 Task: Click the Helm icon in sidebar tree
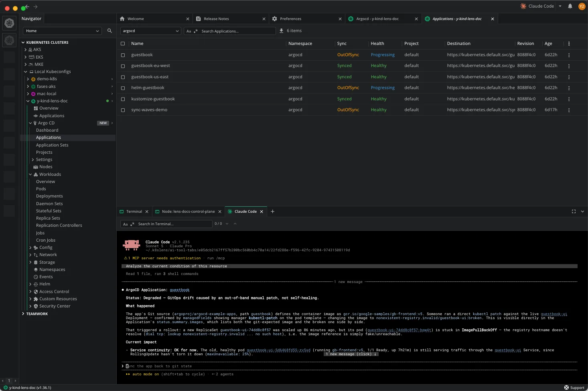36,284
